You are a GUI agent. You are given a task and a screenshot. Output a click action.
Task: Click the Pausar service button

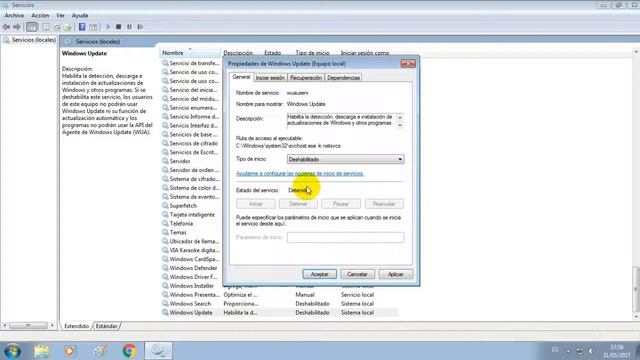(x=341, y=204)
